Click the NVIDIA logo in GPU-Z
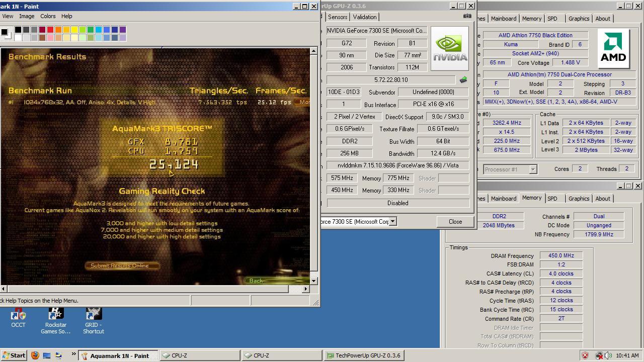Screen dimensions: 644x362 pyautogui.click(x=449, y=48)
